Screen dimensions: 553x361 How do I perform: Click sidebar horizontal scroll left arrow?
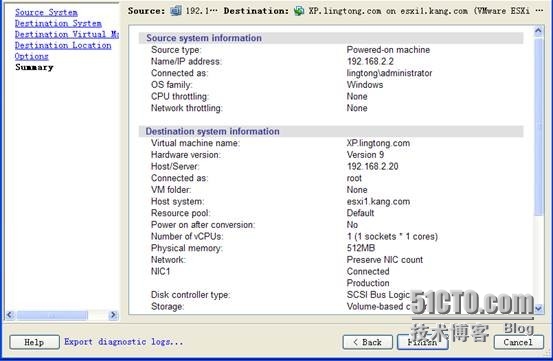coord(10,315)
